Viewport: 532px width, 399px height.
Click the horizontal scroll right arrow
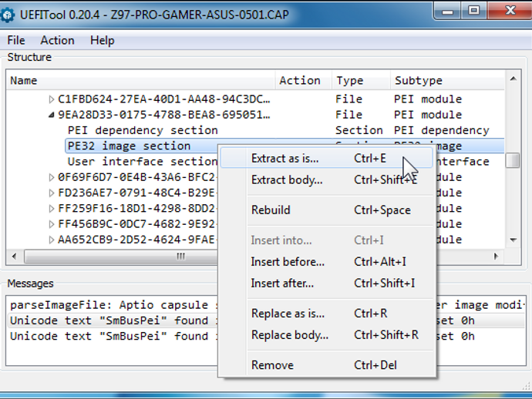coord(497,256)
